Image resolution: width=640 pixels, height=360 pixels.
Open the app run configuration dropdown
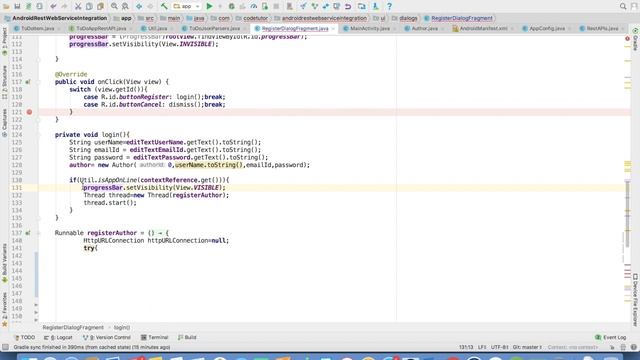coord(187,7)
